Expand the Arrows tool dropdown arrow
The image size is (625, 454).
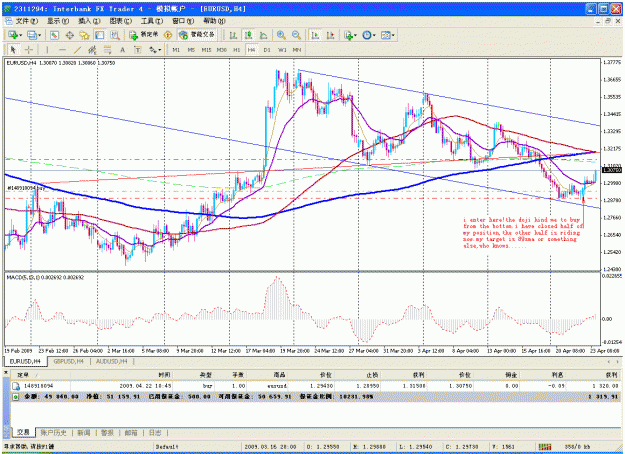coord(160,50)
